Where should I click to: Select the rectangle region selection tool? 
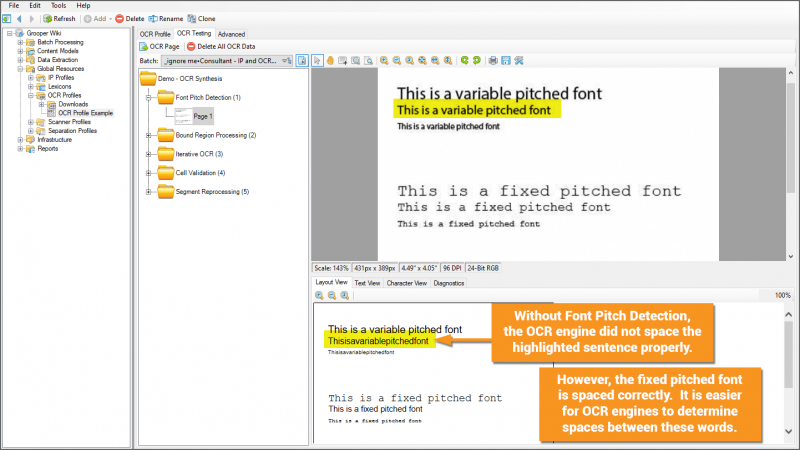pos(343,61)
